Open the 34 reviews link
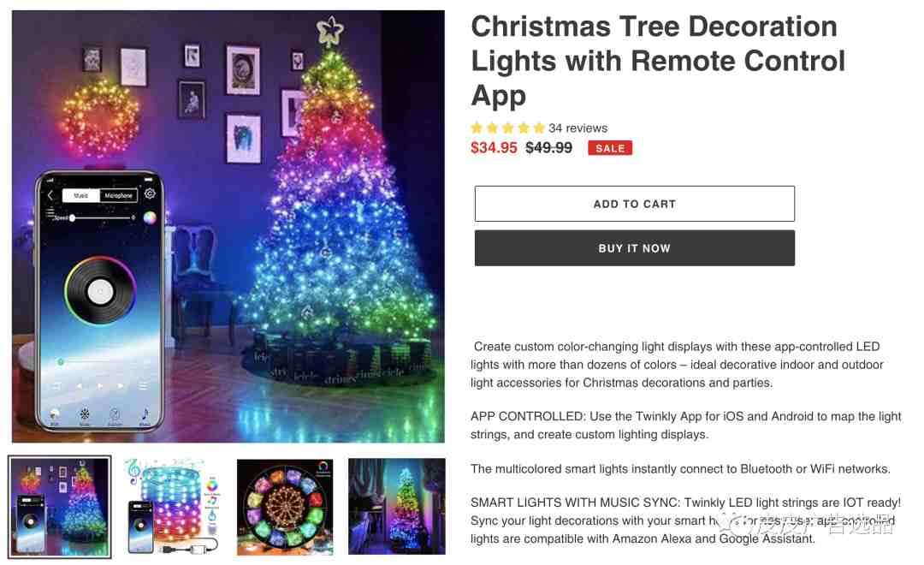The width and height of the screenshot is (924, 565). 577,128
